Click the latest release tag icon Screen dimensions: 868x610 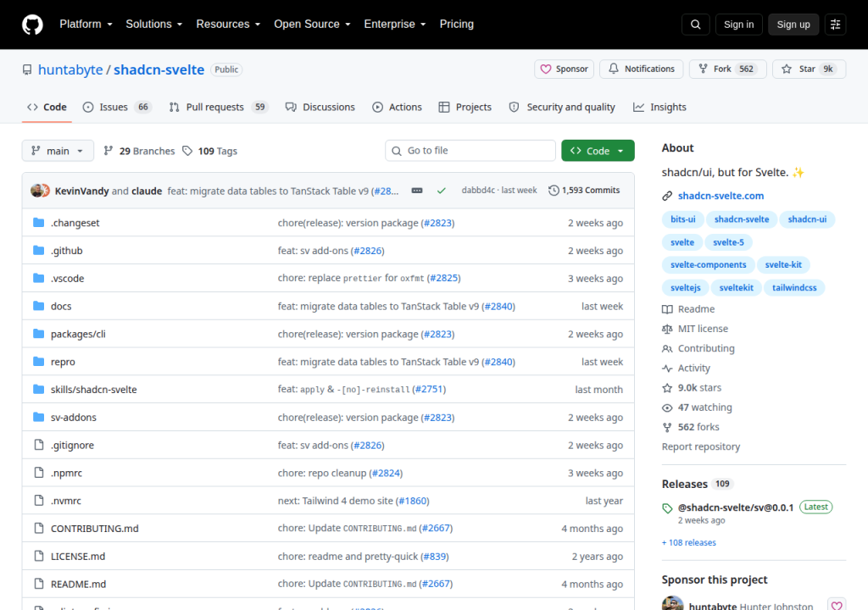[667, 508]
